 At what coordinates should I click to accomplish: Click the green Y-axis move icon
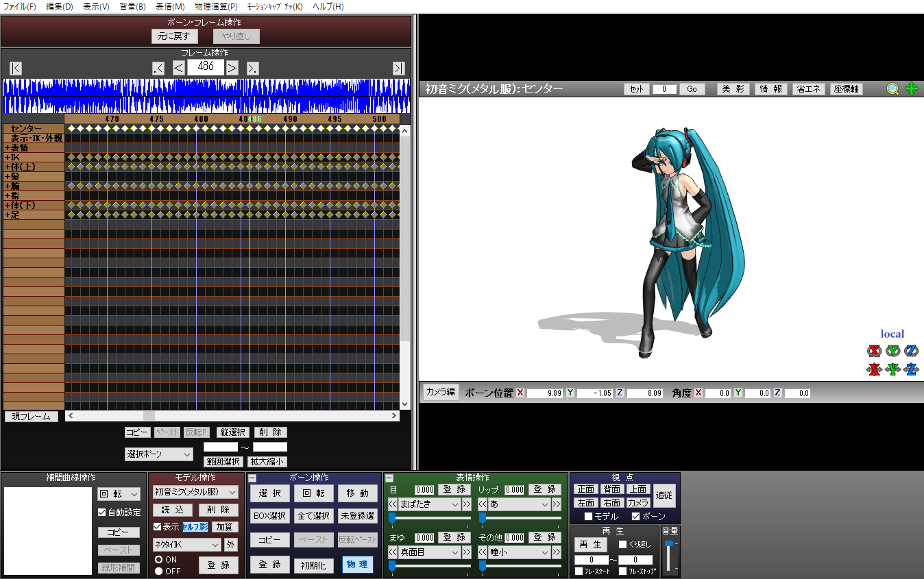point(892,370)
